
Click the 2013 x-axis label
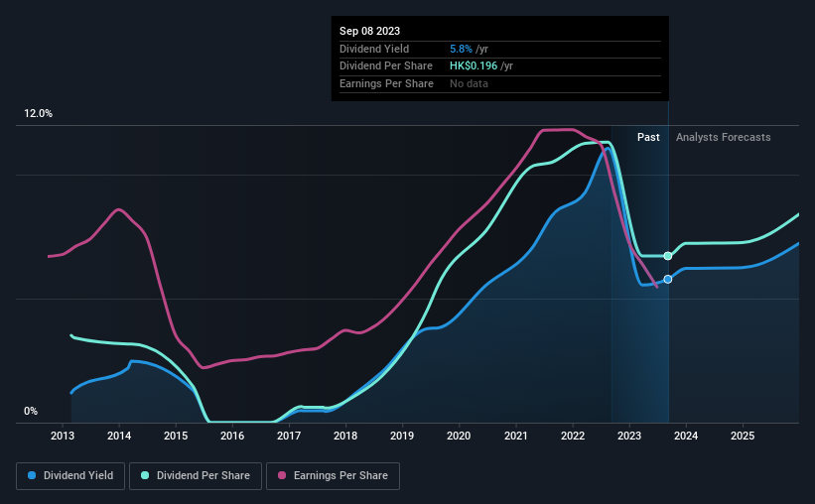(63, 436)
